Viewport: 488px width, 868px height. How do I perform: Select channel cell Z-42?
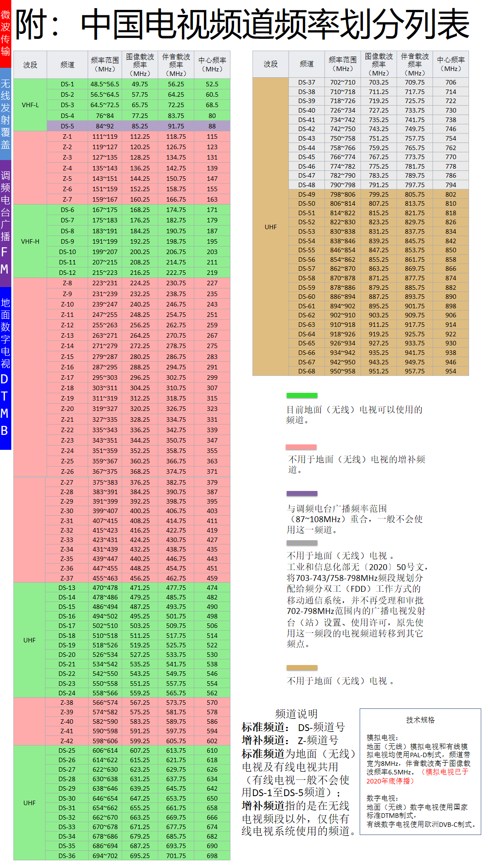point(67,741)
